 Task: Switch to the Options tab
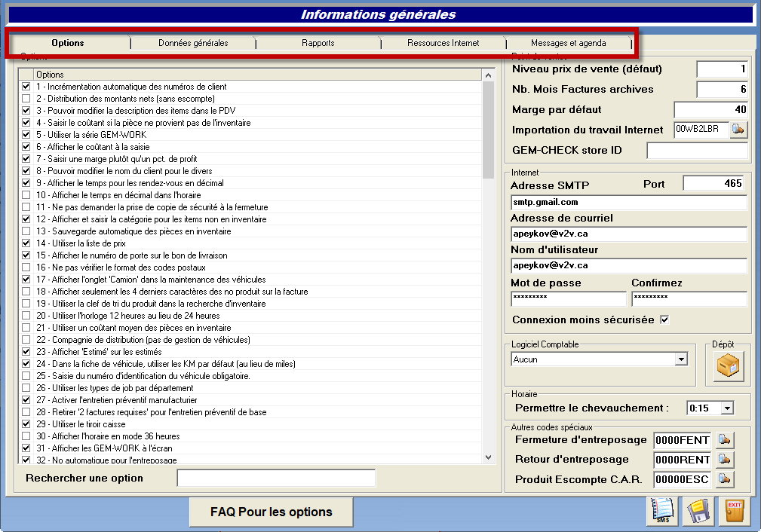[68, 43]
